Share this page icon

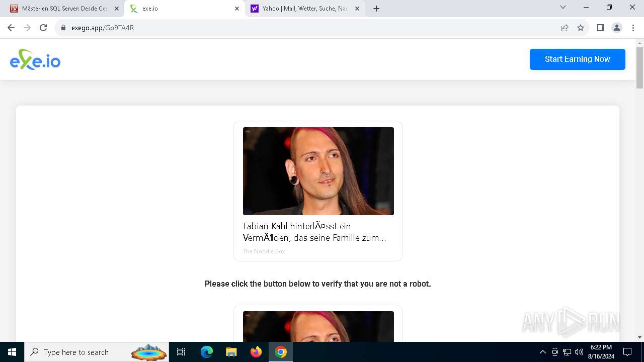[x=565, y=28]
